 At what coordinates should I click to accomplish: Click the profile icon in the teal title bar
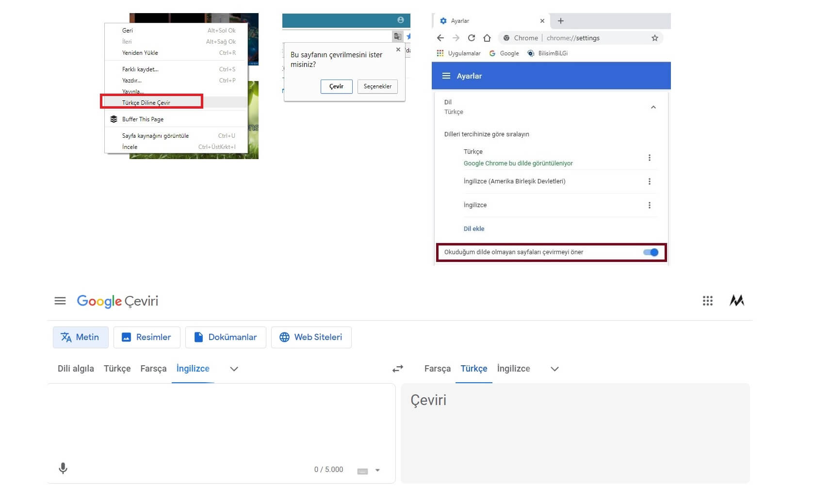pyautogui.click(x=401, y=20)
